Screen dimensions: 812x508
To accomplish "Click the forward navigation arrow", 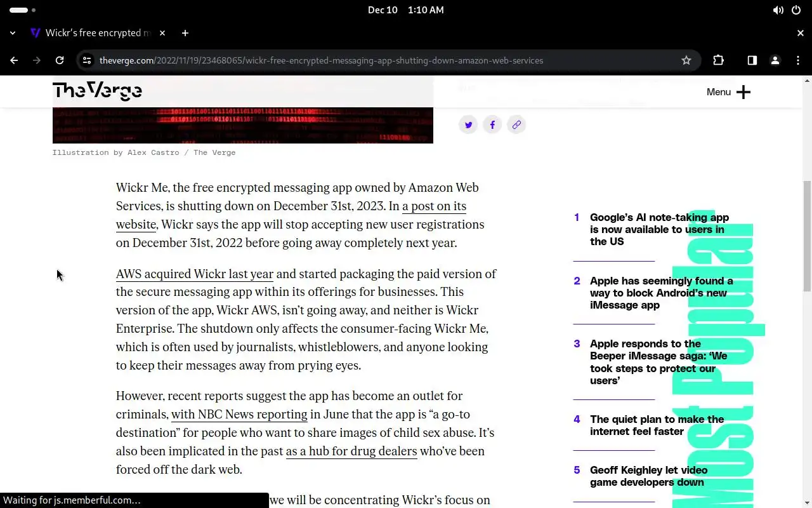I will [37, 60].
